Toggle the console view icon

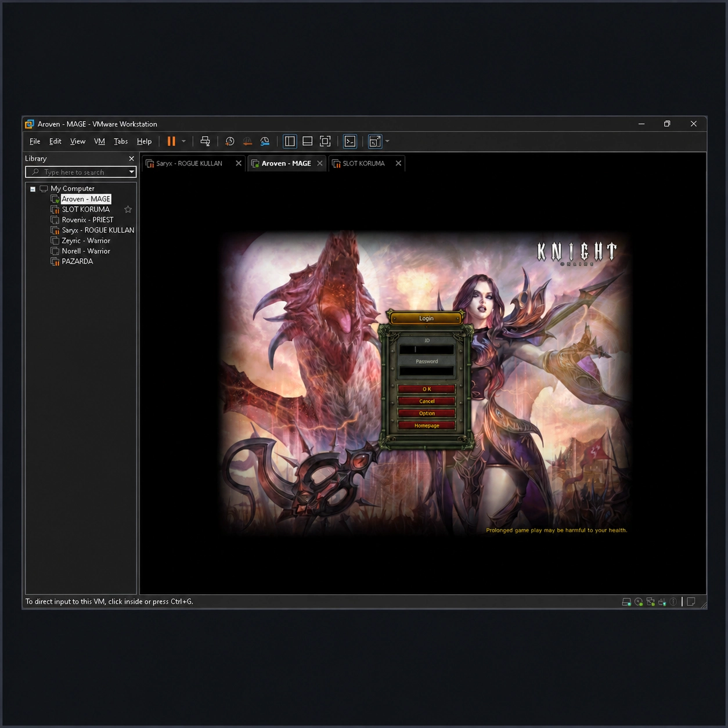(350, 141)
